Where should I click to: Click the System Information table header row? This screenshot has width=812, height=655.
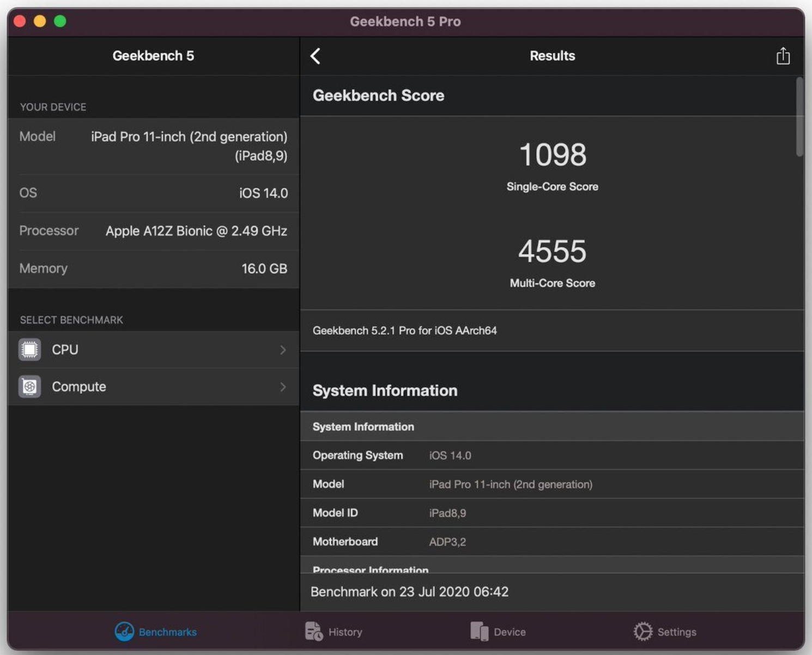pos(552,427)
